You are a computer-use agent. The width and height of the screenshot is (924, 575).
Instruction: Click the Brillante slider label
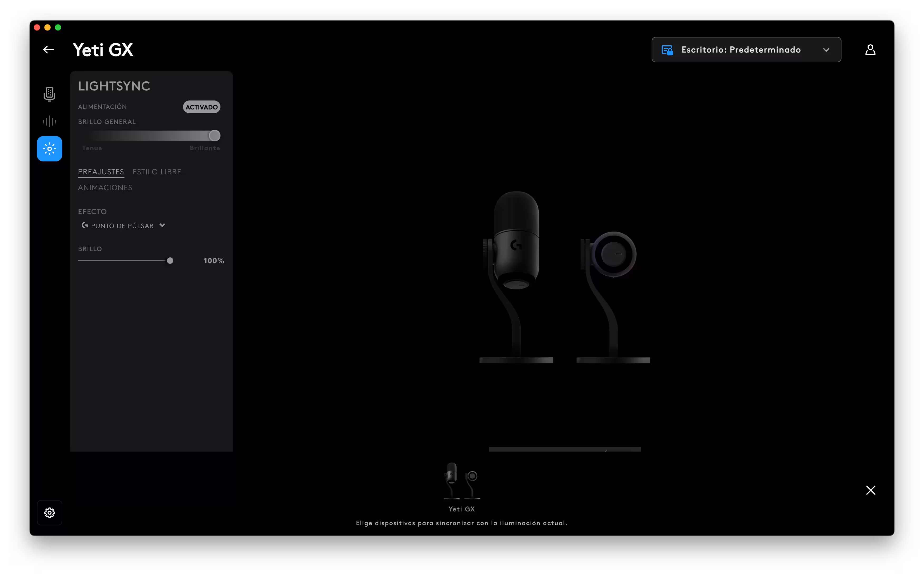pyautogui.click(x=205, y=148)
